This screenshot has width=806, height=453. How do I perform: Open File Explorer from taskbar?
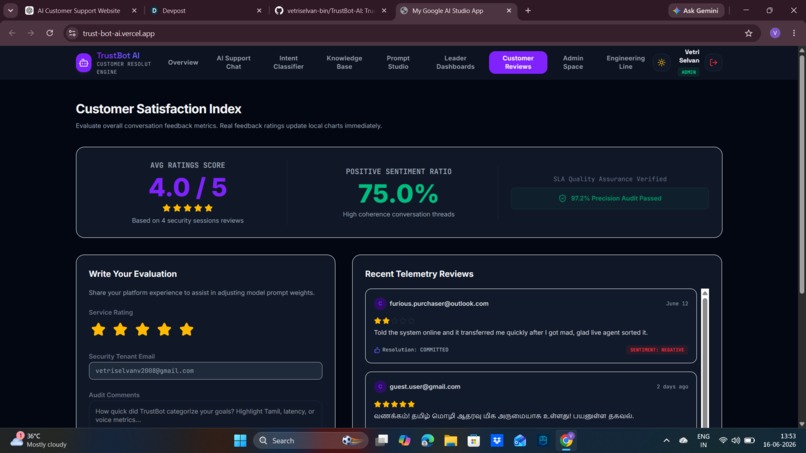coord(451,441)
